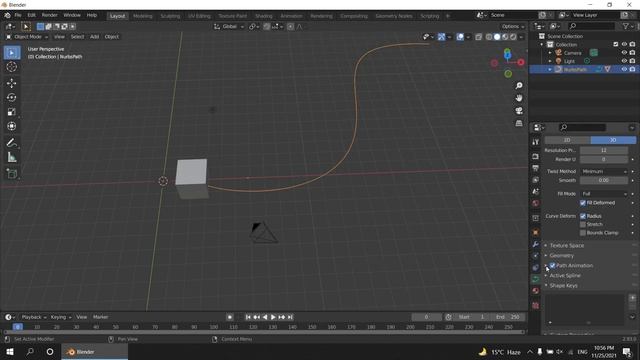Image resolution: width=640 pixels, height=360 pixels.
Task: Click the hand pan view icon
Action: (x=519, y=98)
